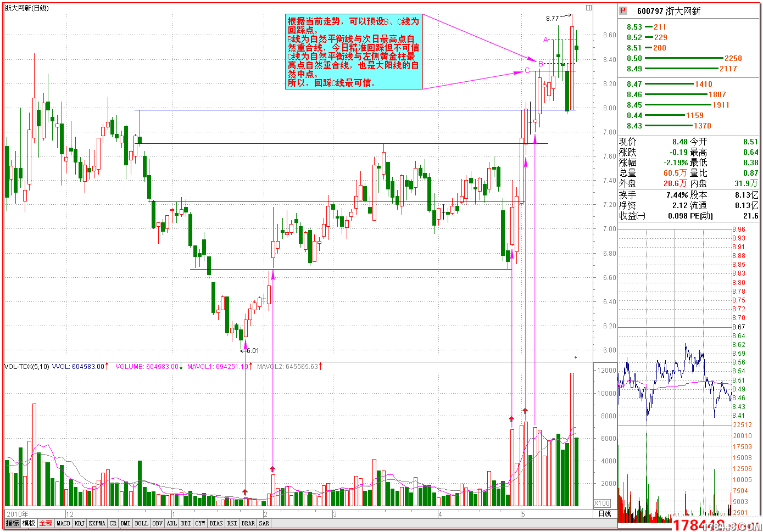The image size is (763, 532).
Task: Click the red annotation text box on chart
Action: [x=354, y=52]
